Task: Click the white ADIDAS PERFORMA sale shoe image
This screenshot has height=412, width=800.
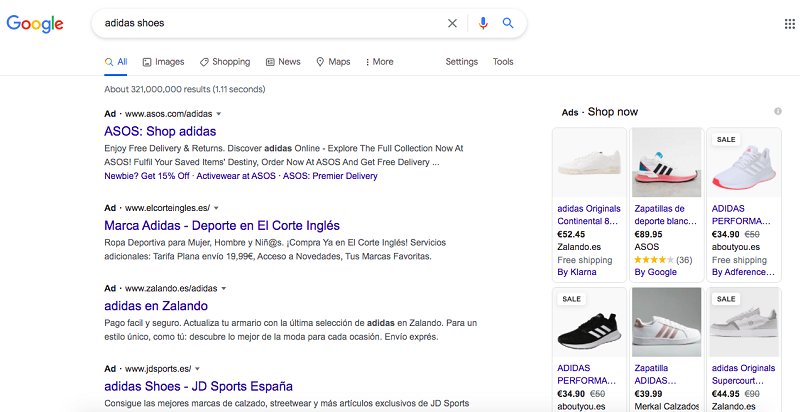Action: pyautogui.click(x=744, y=163)
